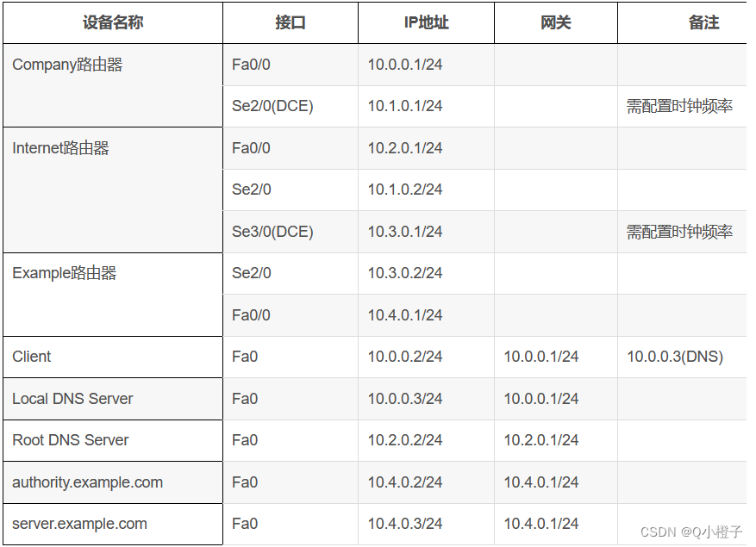This screenshot has width=756, height=547.
Task: Click the IP address 10.0.0.2/24
Action: click(x=405, y=357)
